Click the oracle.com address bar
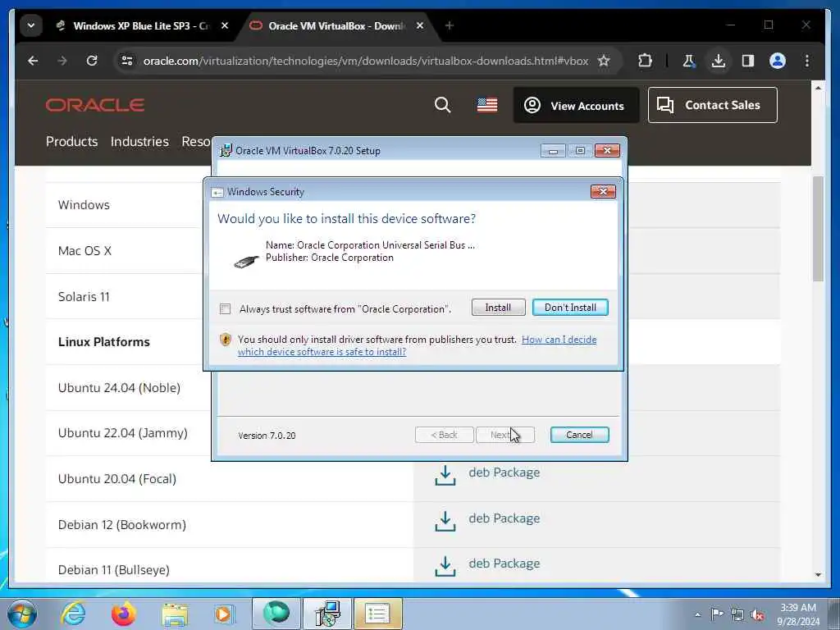The width and height of the screenshot is (840, 630). (x=365, y=61)
